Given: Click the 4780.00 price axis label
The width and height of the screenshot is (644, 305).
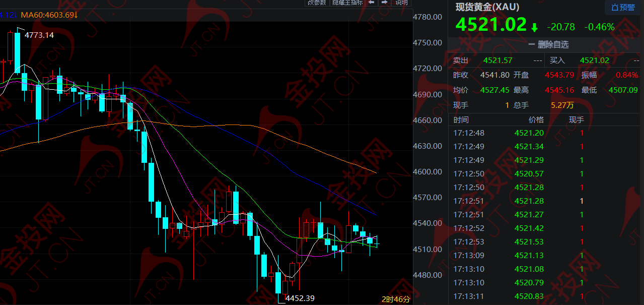Looking at the screenshot, I should [x=427, y=17].
